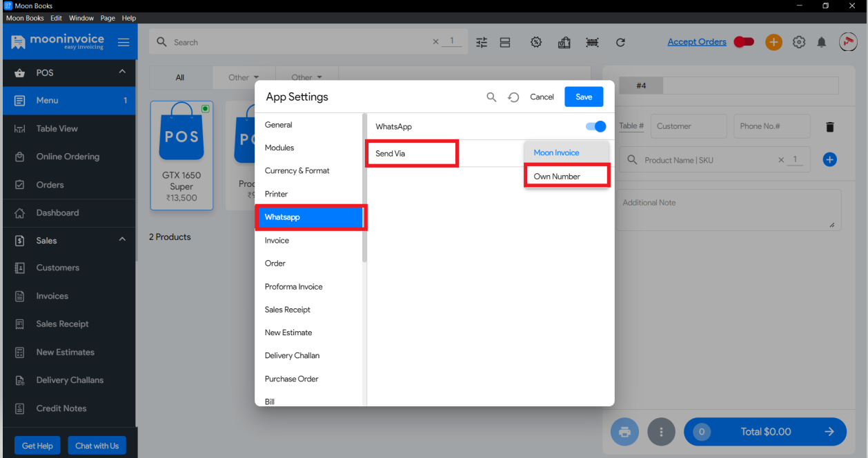Viewport: 868px width, 458px height.
Task: Reset App Settings using the reset icon
Action: (513, 97)
